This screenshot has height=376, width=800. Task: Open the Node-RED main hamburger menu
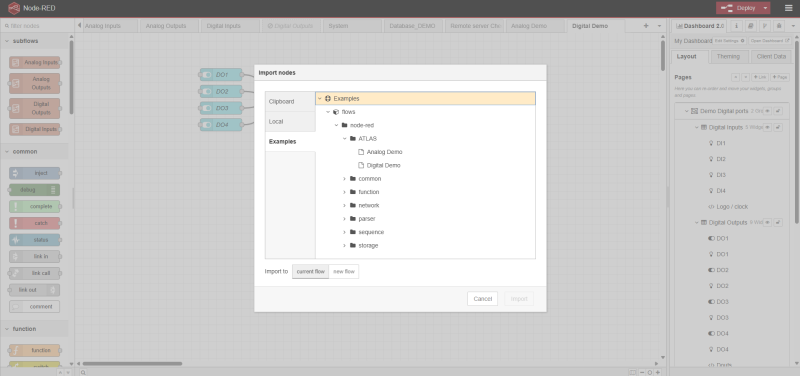(789, 8)
